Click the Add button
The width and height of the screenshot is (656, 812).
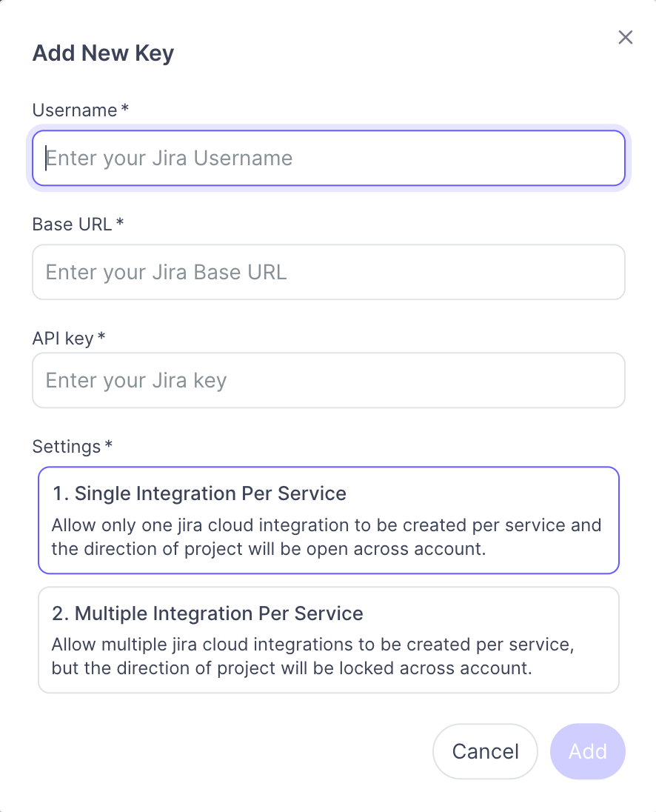click(x=588, y=751)
